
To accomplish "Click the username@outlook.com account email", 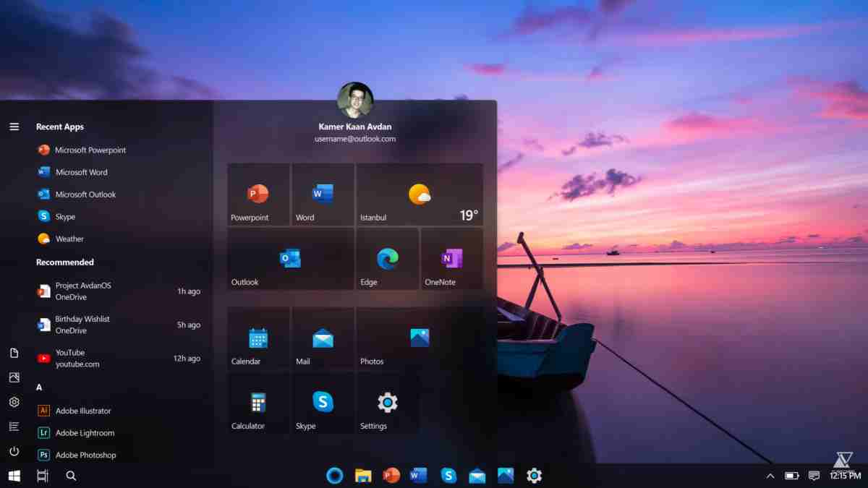I will click(x=354, y=139).
